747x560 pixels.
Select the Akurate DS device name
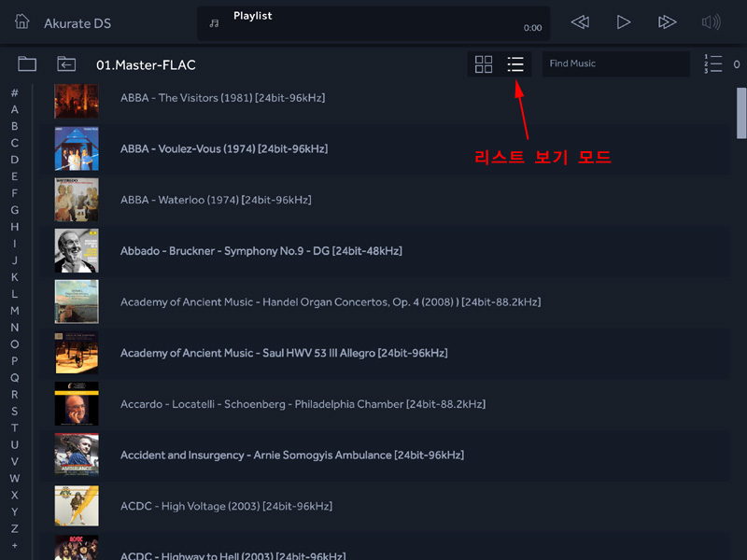pyautogui.click(x=78, y=23)
